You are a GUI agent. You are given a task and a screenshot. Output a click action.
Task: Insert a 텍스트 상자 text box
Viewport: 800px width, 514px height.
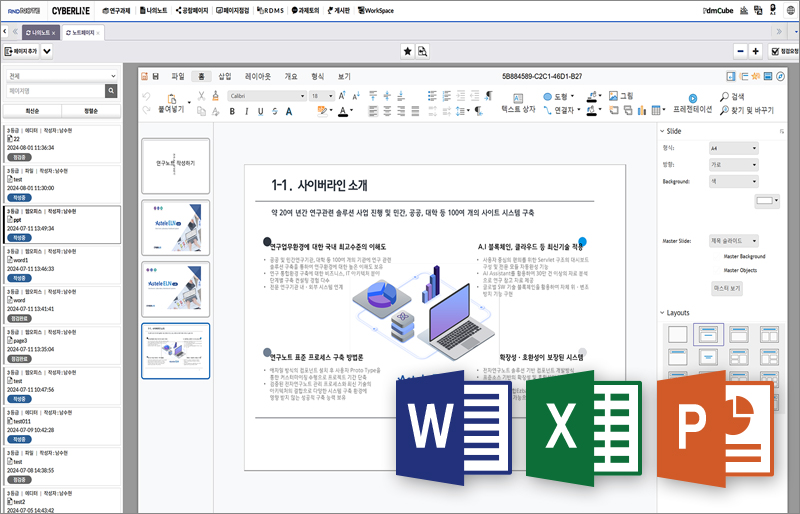tap(518, 104)
